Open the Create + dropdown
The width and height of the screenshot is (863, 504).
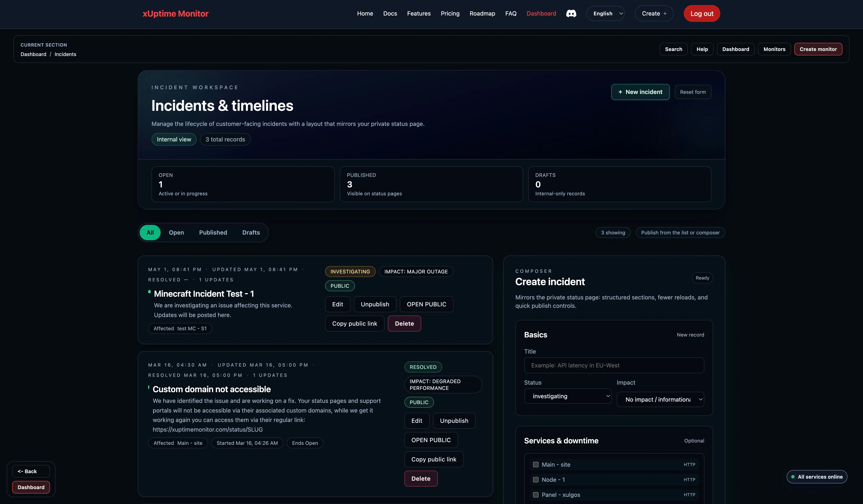pyautogui.click(x=654, y=14)
